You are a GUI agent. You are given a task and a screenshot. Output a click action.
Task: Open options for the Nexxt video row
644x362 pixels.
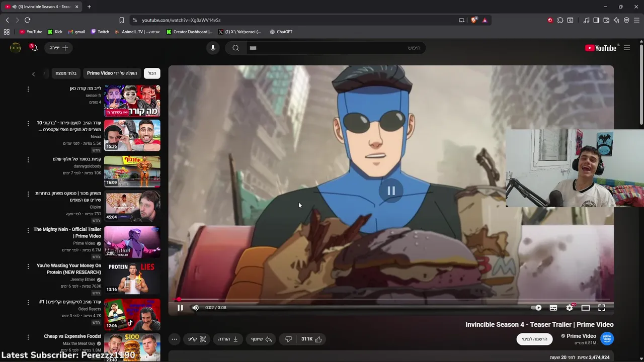pos(28,123)
